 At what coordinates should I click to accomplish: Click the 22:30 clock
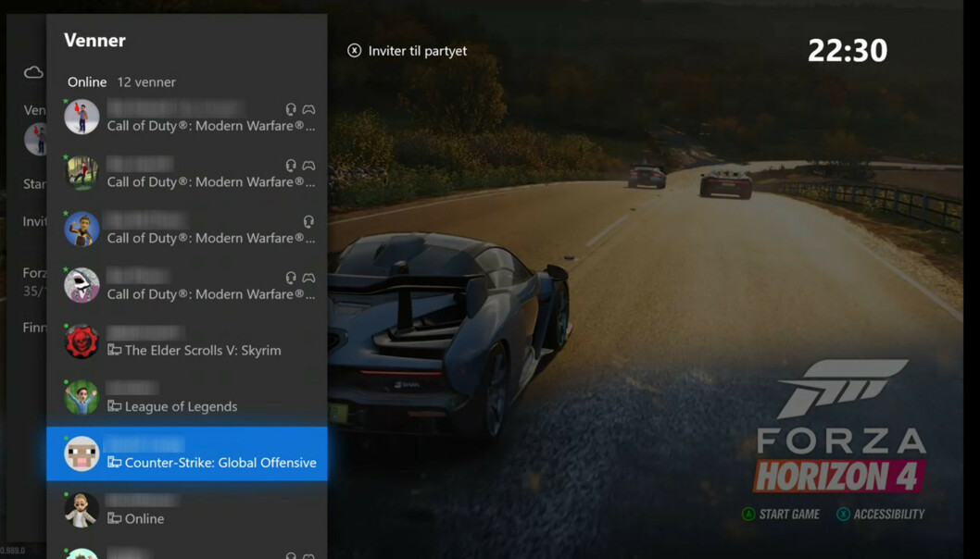[848, 51]
